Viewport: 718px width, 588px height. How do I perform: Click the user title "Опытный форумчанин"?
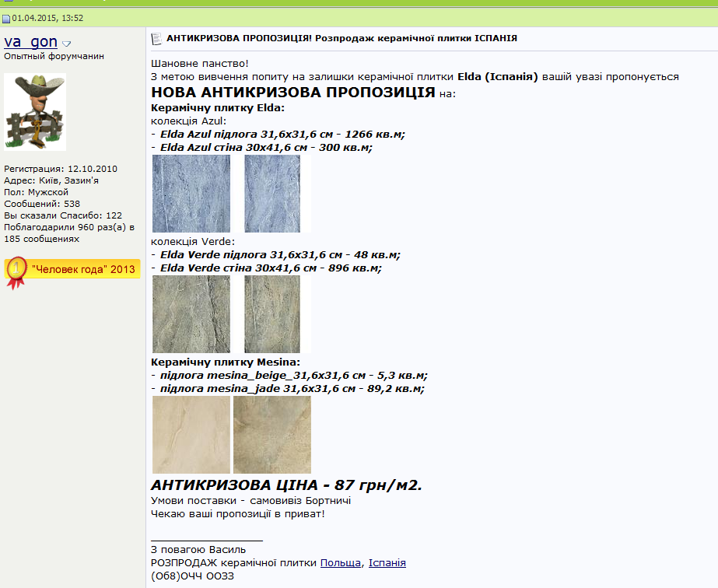click(x=54, y=56)
